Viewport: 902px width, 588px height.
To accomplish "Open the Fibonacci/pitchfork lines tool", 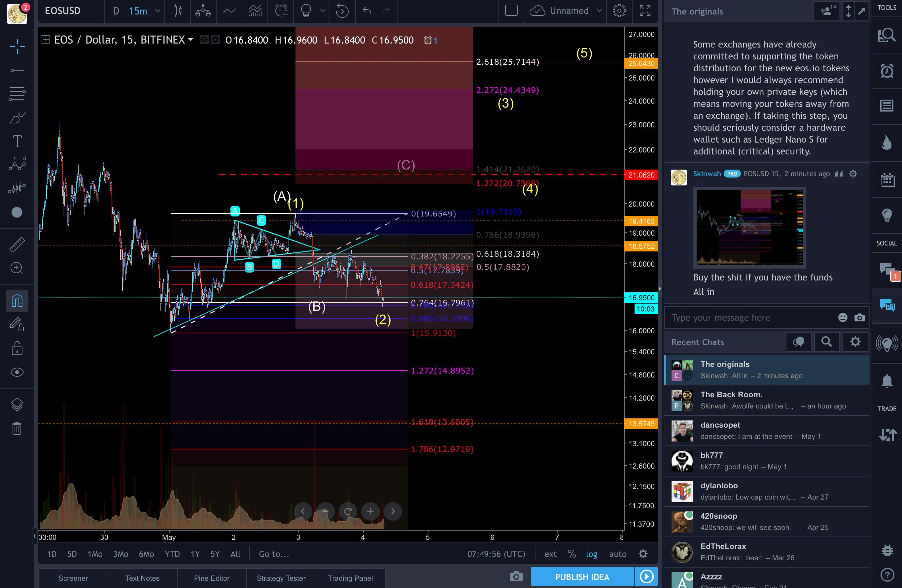I will tap(17, 94).
